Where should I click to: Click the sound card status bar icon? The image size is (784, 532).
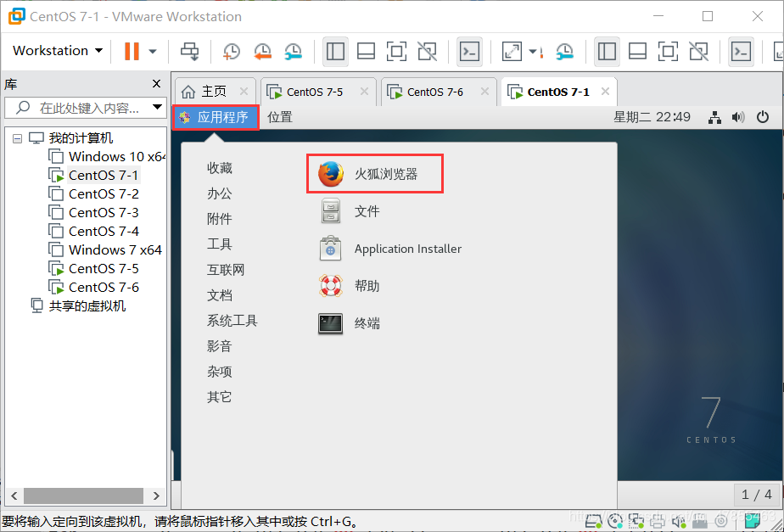coord(679,522)
